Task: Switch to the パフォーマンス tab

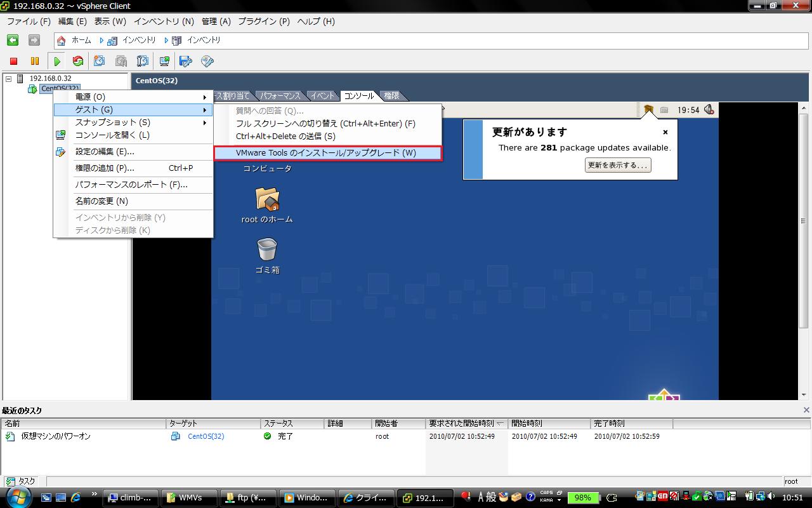Action: (x=280, y=96)
